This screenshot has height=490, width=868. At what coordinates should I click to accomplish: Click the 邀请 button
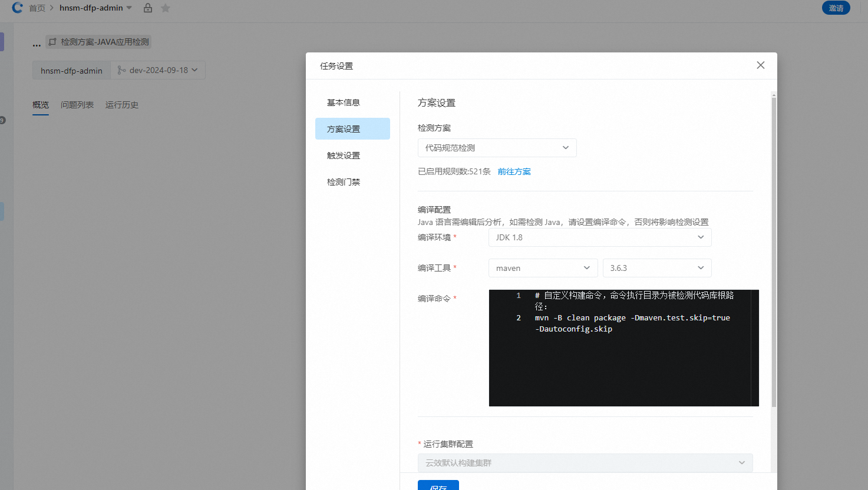[836, 8]
